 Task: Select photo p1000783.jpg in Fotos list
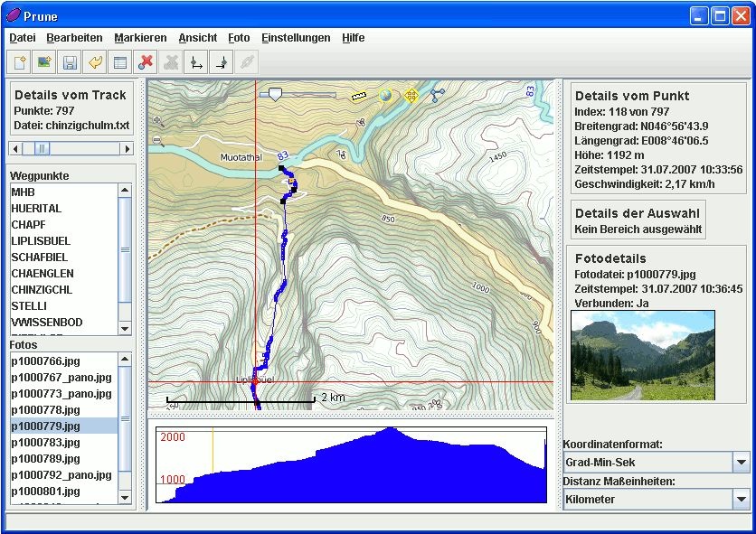(45, 443)
